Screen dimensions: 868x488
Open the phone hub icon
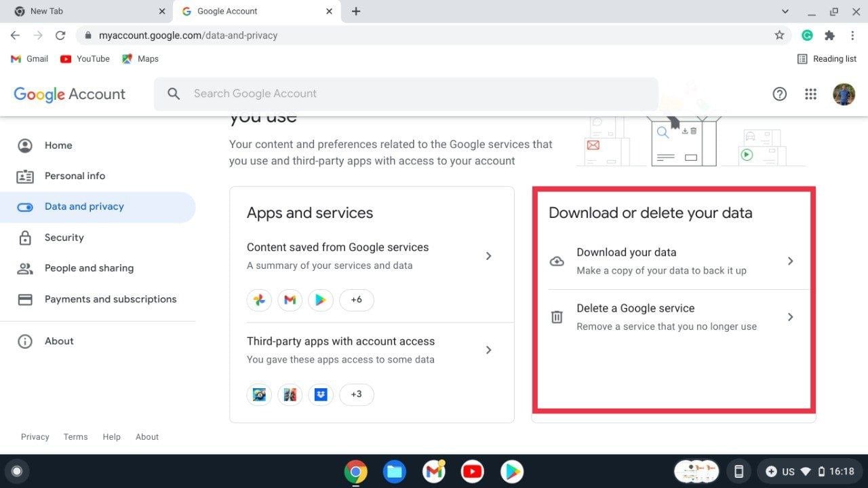point(739,471)
